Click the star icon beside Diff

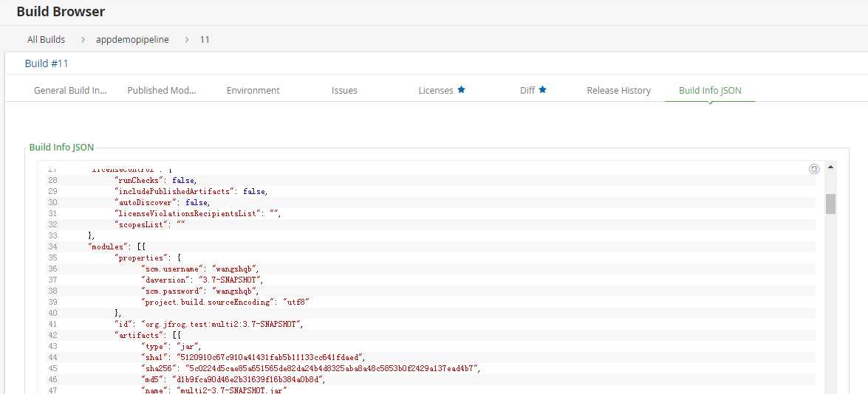542,89
